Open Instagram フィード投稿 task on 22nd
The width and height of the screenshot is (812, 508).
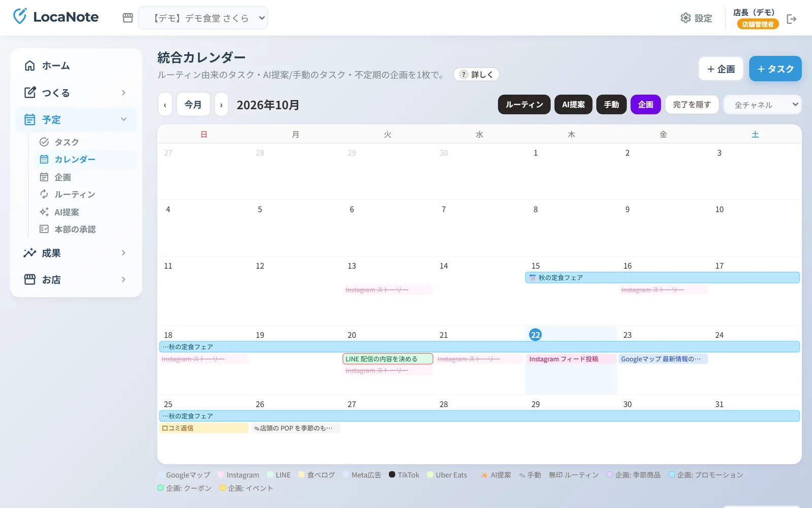pos(571,359)
